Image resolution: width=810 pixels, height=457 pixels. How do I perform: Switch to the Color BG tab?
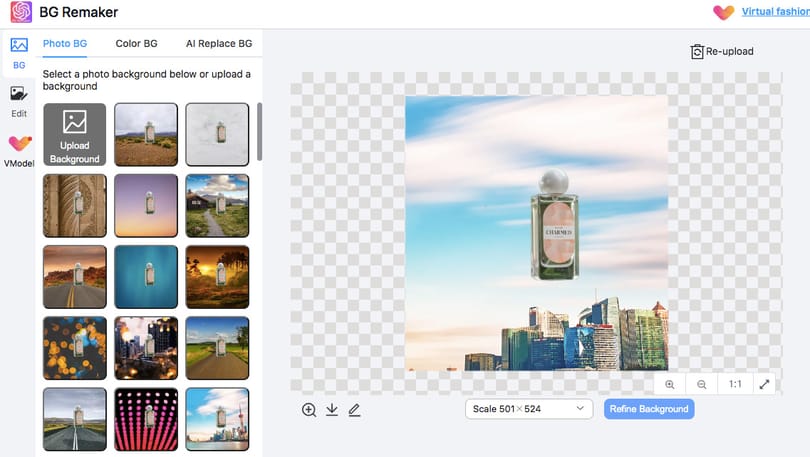[136, 44]
